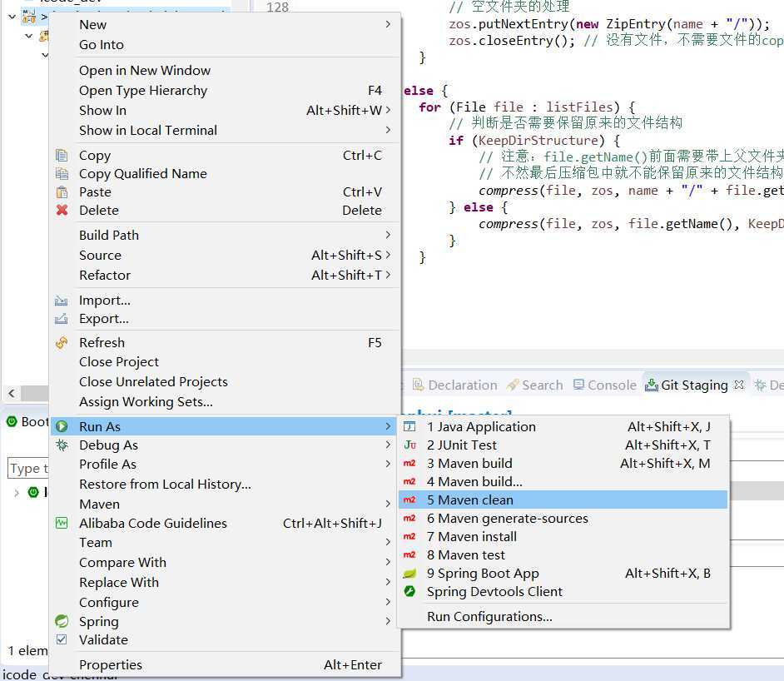784x681 pixels.
Task: Click the Console tab icon
Action: pyautogui.click(x=578, y=385)
